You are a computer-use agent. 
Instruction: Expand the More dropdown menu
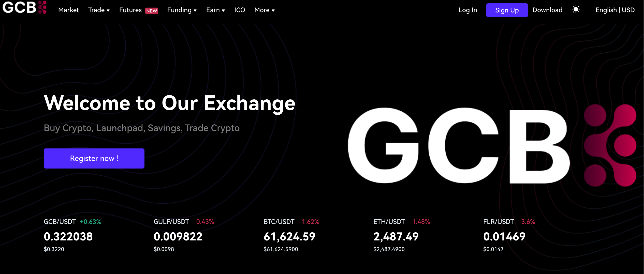(x=265, y=10)
